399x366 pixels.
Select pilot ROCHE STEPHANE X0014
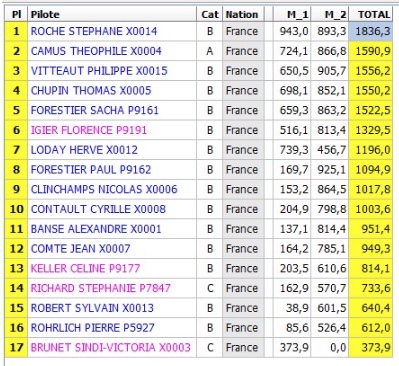94,31
